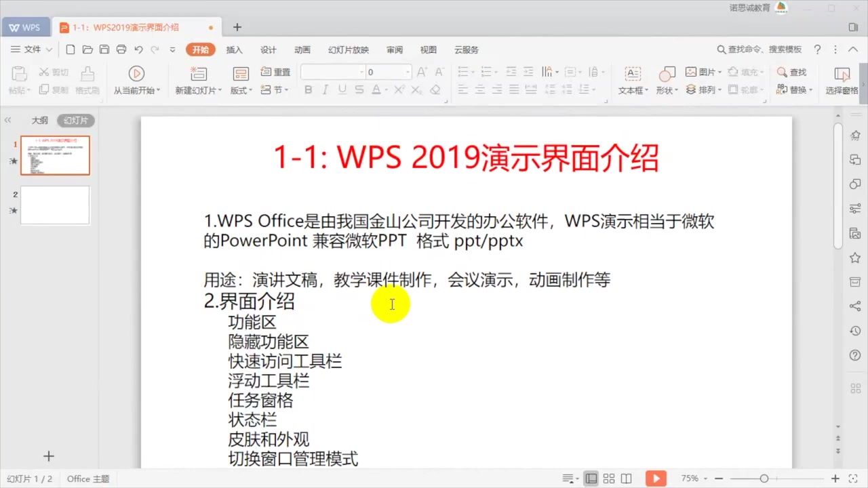This screenshot has width=868, height=488.
Task: Open the 文件 menu
Action: click(x=32, y=49)
